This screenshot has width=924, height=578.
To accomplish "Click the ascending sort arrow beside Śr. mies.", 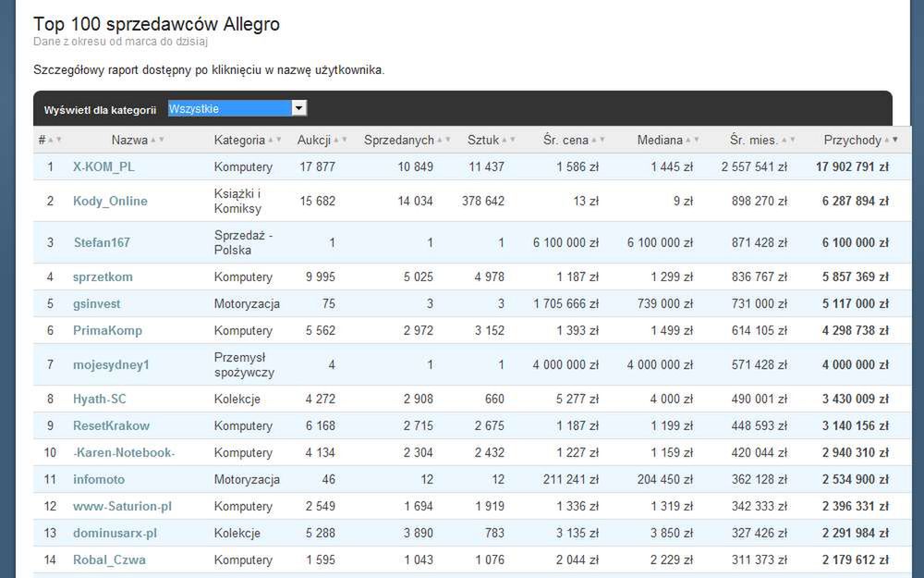I will 784,141.
